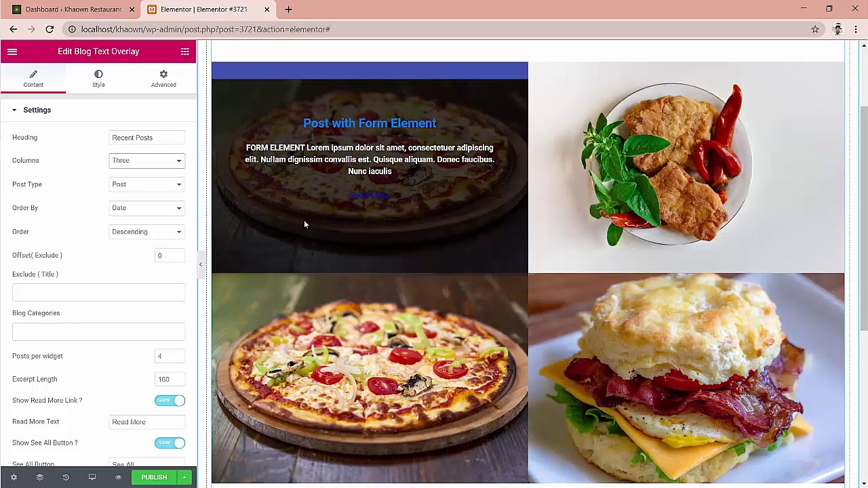Open the Elementor widgets grid panel
This screenshot has height=488, width=868.
click(x=184, y=52)
